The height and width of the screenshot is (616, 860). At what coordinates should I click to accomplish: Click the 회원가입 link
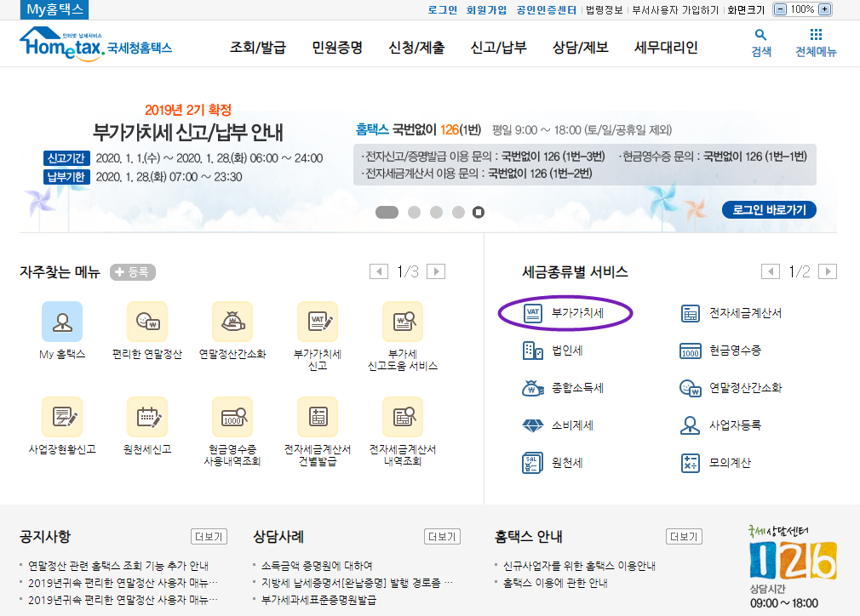coord(486,10)
